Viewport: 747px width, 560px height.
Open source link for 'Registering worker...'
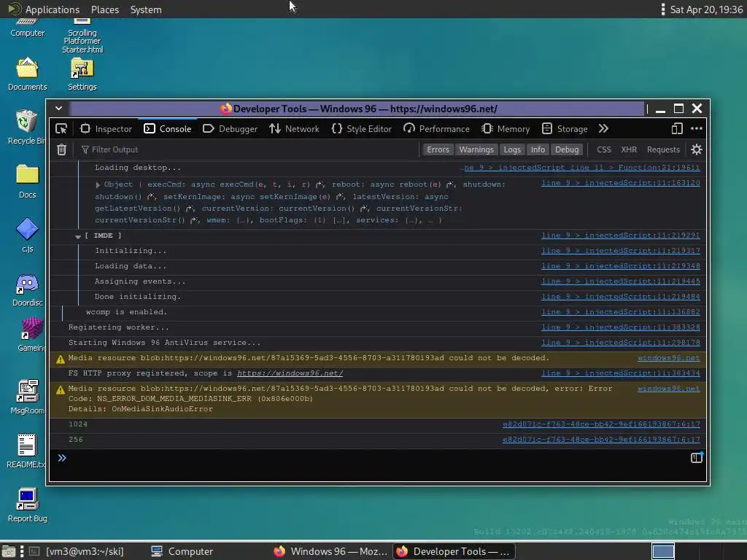(620, 327)
